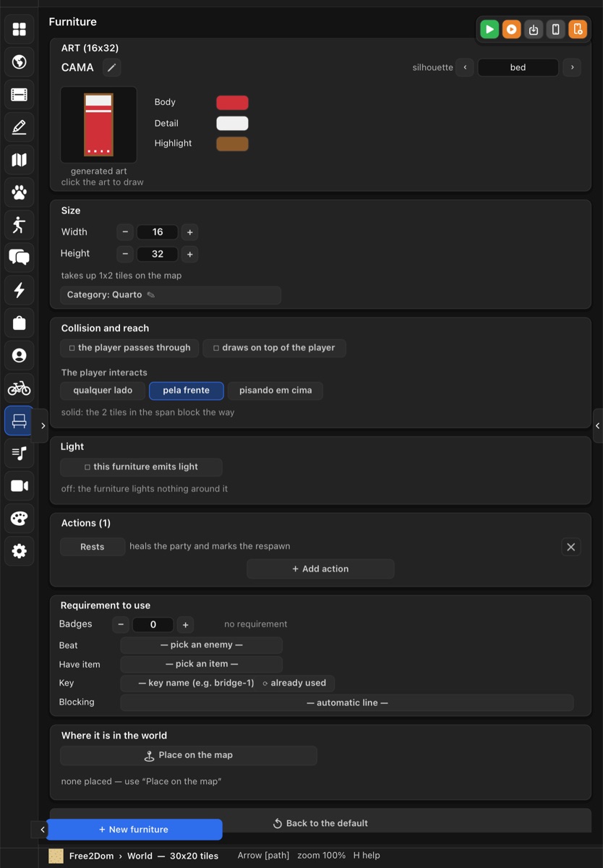
Task: Go to previous silhouette with left chevron
Action: coord(465,67)
